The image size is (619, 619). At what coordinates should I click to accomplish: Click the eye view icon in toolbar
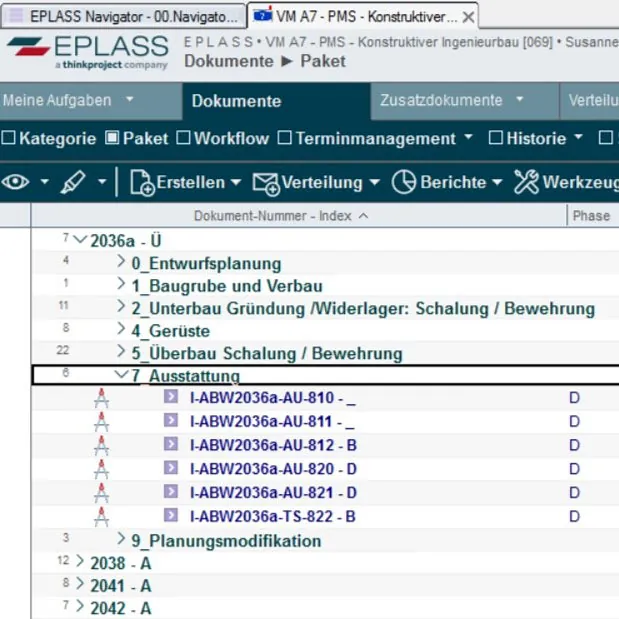15,182
